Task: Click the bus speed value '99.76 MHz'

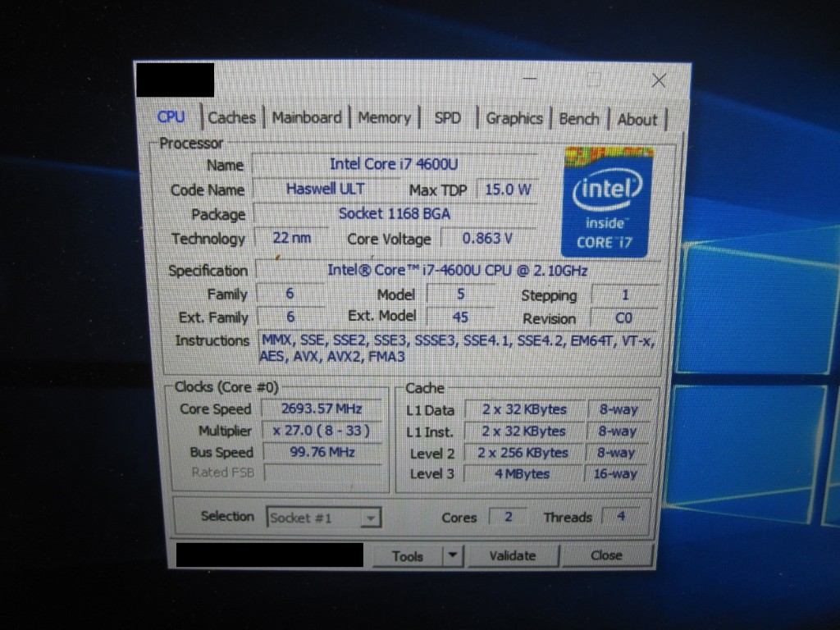Action: point(322,452)
